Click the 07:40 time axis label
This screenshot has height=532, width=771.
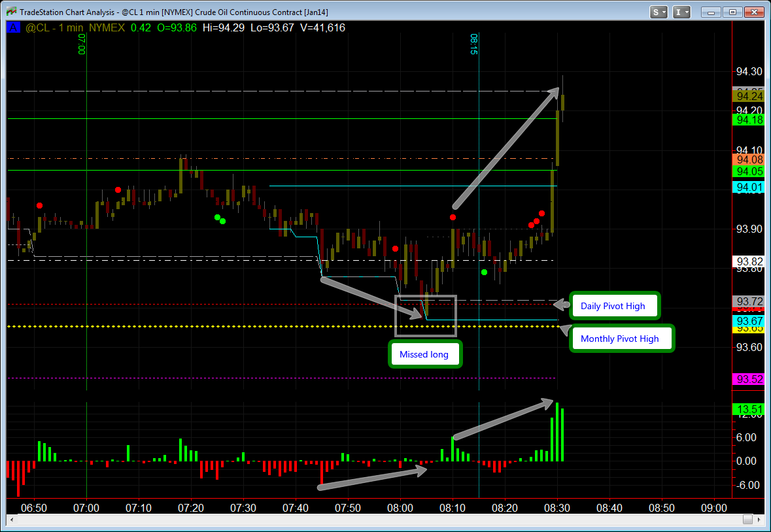point(296,508)
